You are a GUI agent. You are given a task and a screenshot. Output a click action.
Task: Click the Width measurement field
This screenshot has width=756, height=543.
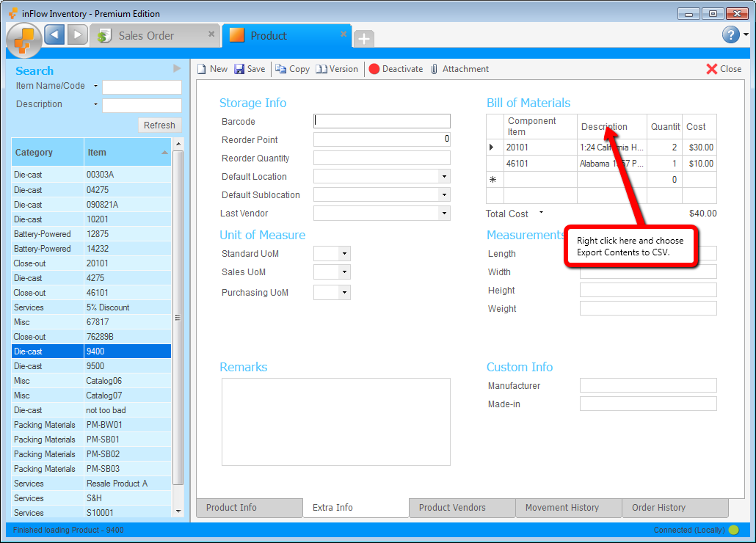coord(649,271)
